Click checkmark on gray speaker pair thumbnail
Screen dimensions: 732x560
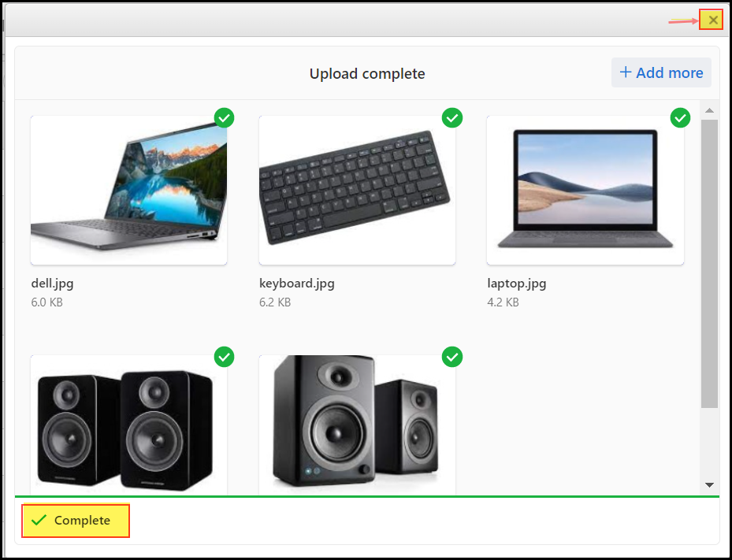pyautogui.click(x=452, y=357)
